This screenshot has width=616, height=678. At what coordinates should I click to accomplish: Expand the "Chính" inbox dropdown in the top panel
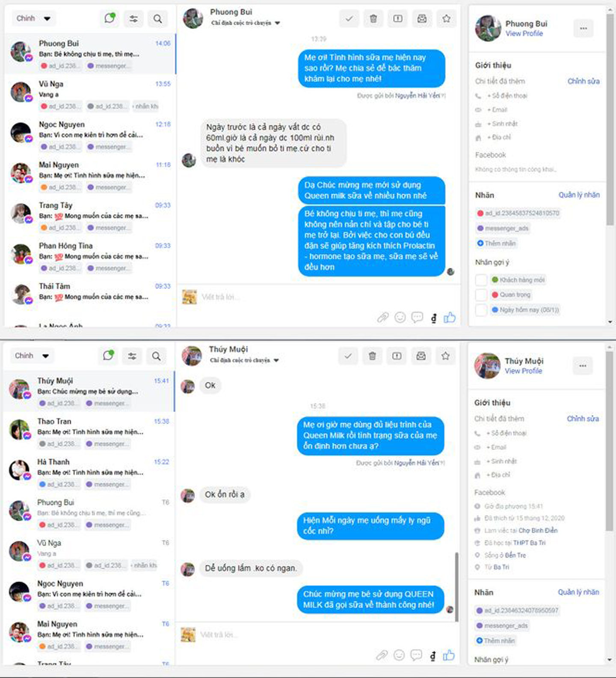coord(33,18)
